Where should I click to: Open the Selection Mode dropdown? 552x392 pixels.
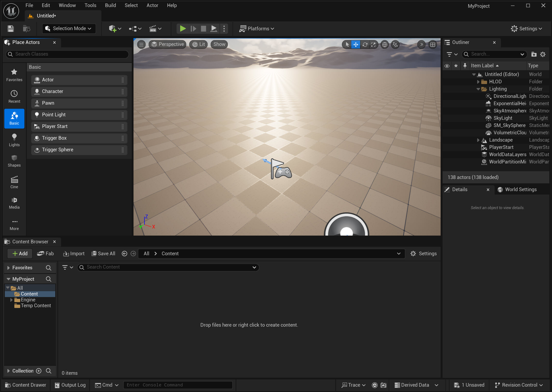tap(69, 28)
